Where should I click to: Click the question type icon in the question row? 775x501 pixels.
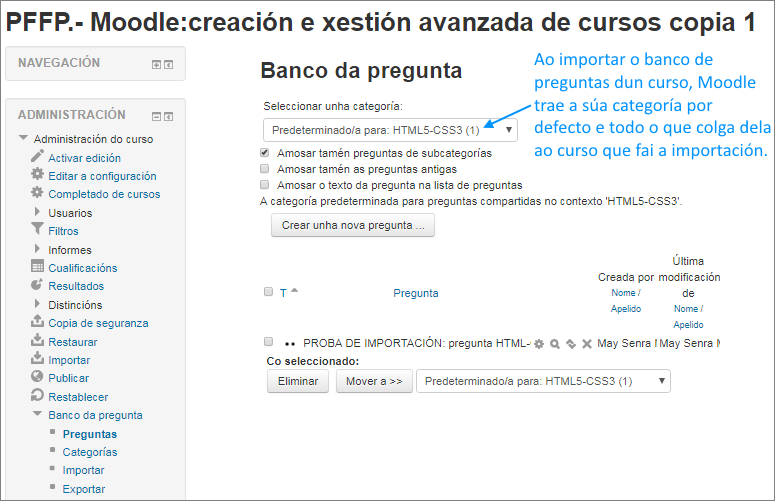(x=290, y=344)
